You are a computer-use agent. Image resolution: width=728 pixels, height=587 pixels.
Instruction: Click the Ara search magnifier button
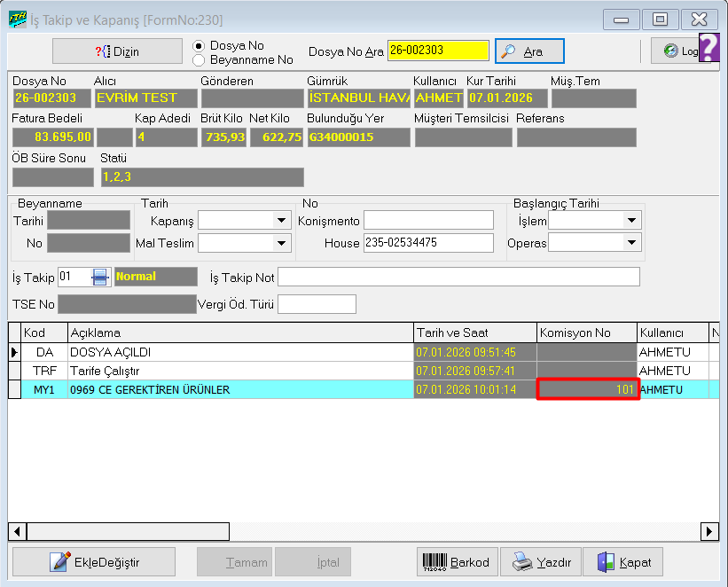529,51
